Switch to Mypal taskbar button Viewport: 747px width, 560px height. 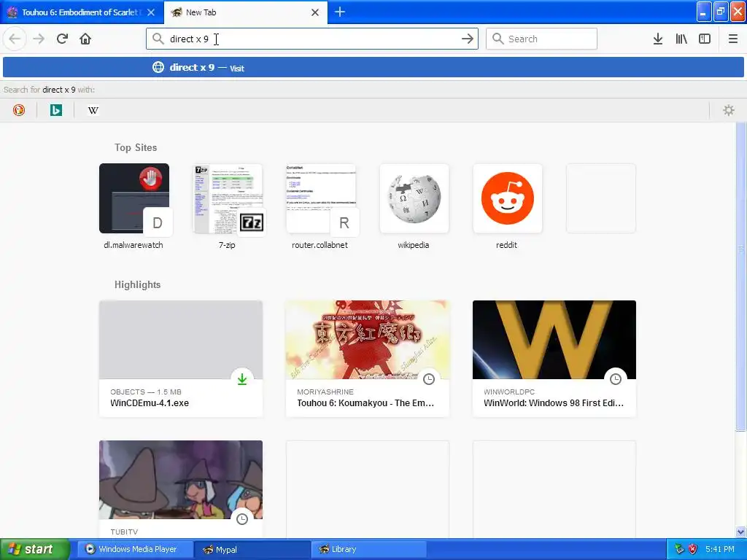coord(252,549)
